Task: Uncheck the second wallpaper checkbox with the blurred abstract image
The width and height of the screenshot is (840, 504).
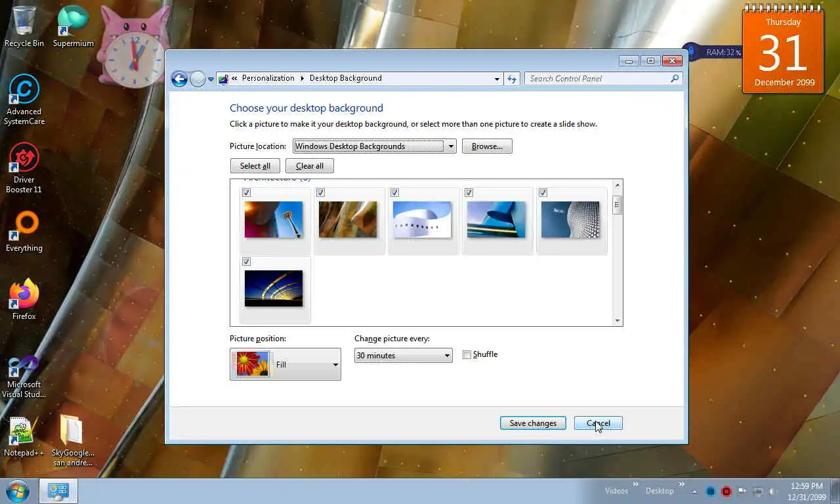Action: [x=321, y=192]
